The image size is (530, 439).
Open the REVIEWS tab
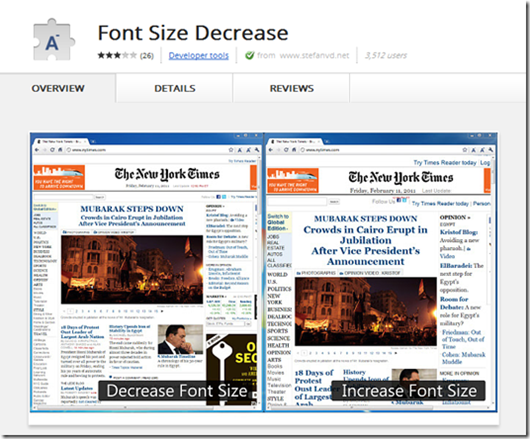pos(292,88)
